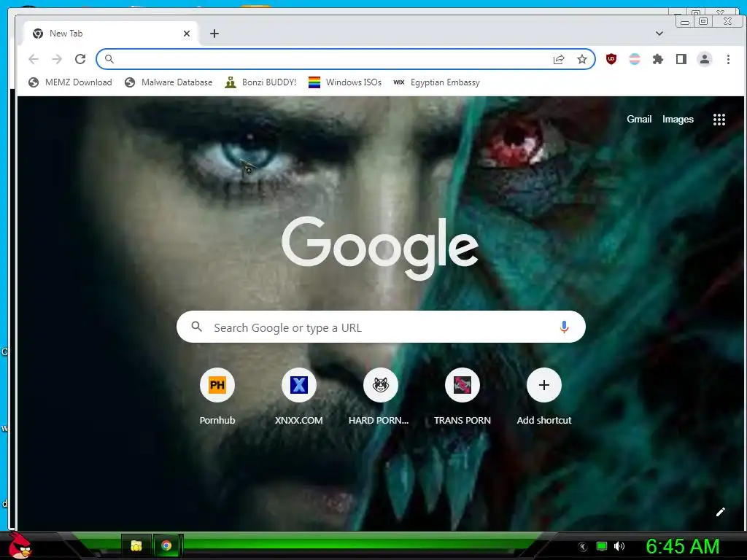Open the Bonzi BUDDY! bookmark
The image size is (747, 560).
[x=260, y=82]
